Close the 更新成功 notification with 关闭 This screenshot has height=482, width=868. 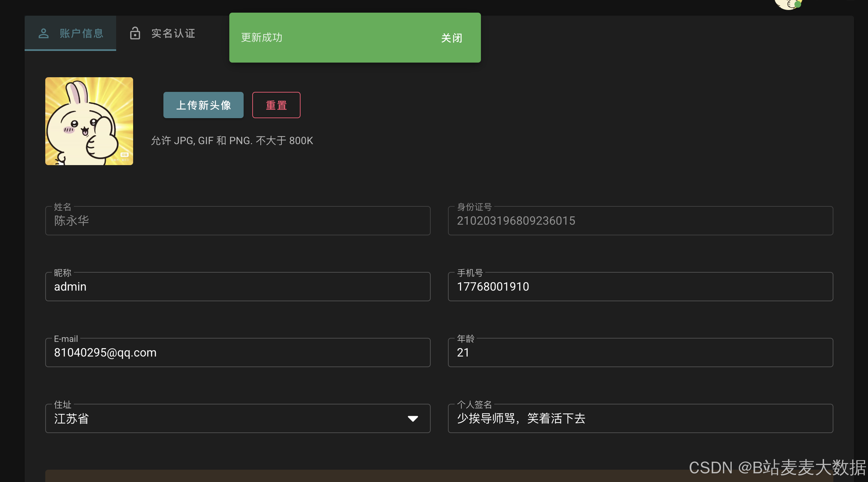[x=452, y=38]
